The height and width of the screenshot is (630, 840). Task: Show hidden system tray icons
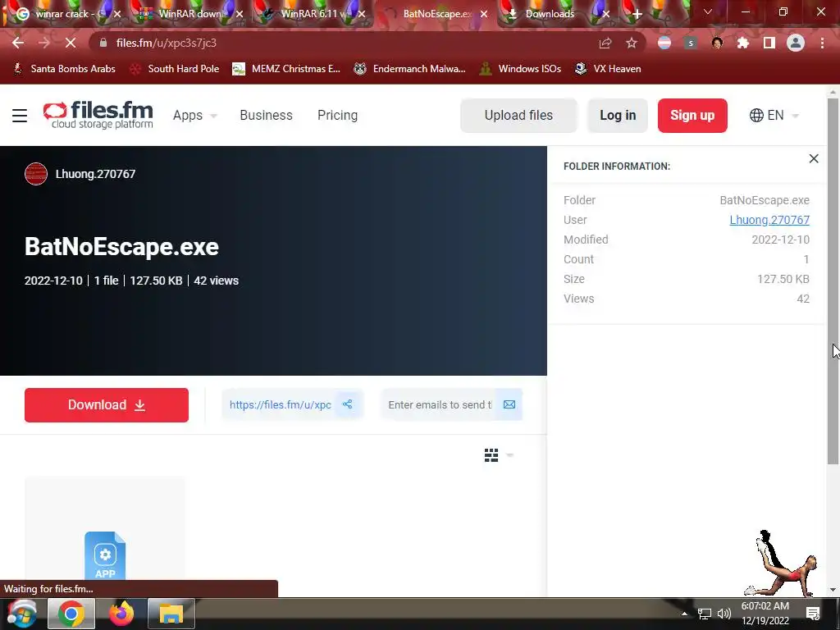[684, 614]
